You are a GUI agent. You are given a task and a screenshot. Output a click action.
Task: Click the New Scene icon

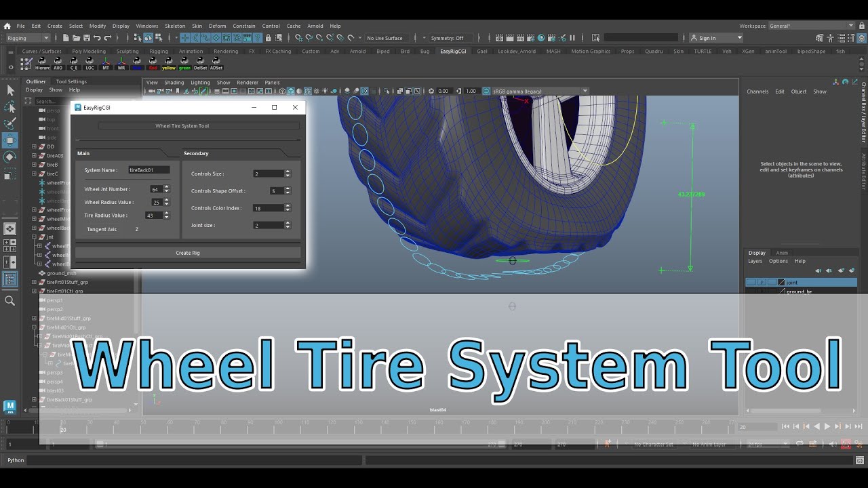[x=66, y=38]
